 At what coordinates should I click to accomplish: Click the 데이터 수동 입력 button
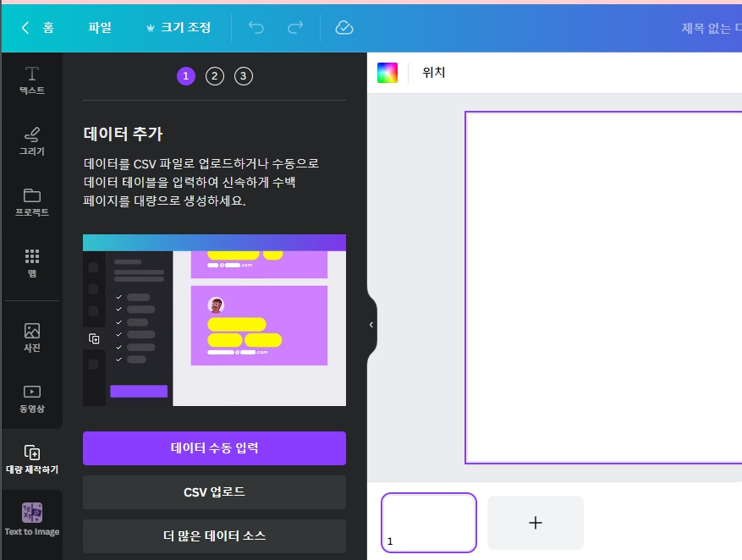pyautogui.click(x=214, y=447)
